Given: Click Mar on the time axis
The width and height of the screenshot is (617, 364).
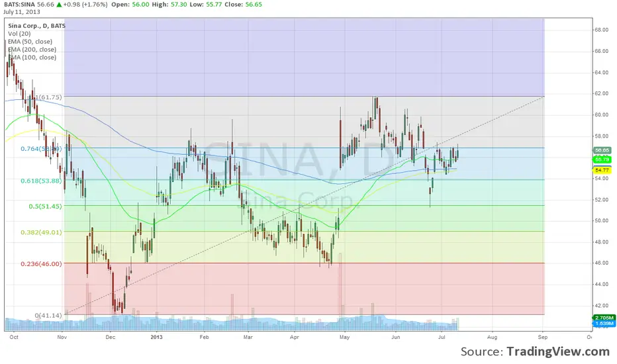Looking at the screenshot, I should [248, 338].
